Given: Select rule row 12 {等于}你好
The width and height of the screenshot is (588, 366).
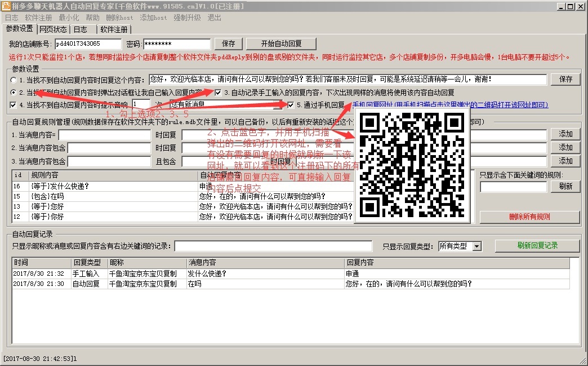Looking at the screenshot, I should pyautogui.click(x=183, y=217).
